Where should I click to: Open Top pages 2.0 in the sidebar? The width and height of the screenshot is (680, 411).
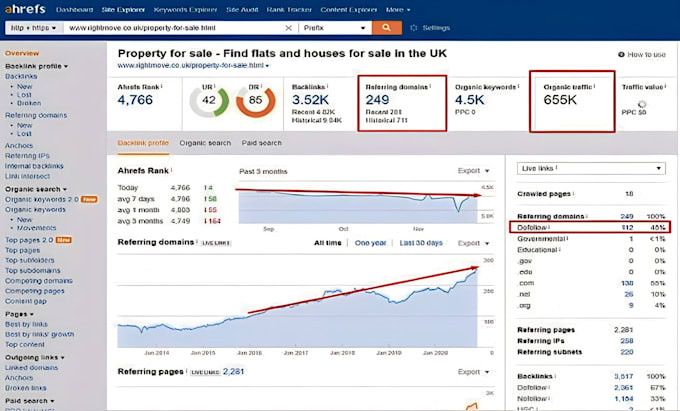coord(29,240)
